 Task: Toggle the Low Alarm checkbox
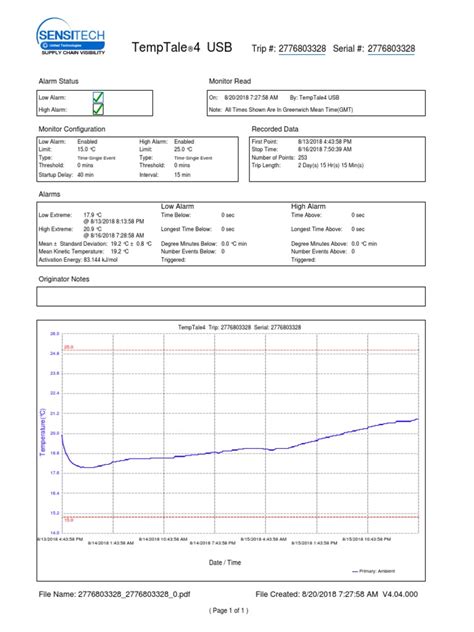click(x=98, y=98)
